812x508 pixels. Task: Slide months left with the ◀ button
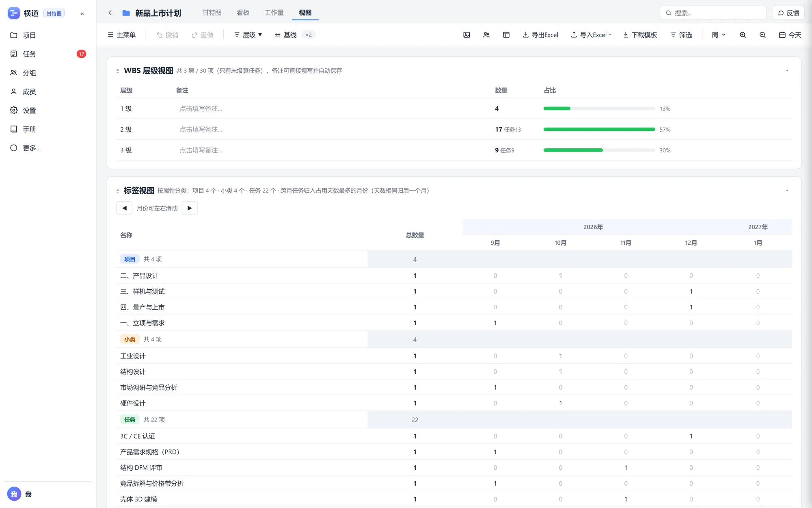(124, 208)
